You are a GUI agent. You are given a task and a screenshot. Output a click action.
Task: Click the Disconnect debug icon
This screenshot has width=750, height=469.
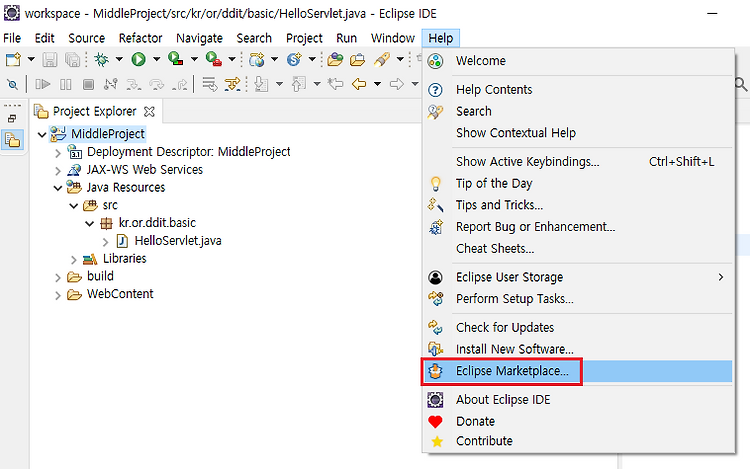(110, 85)
